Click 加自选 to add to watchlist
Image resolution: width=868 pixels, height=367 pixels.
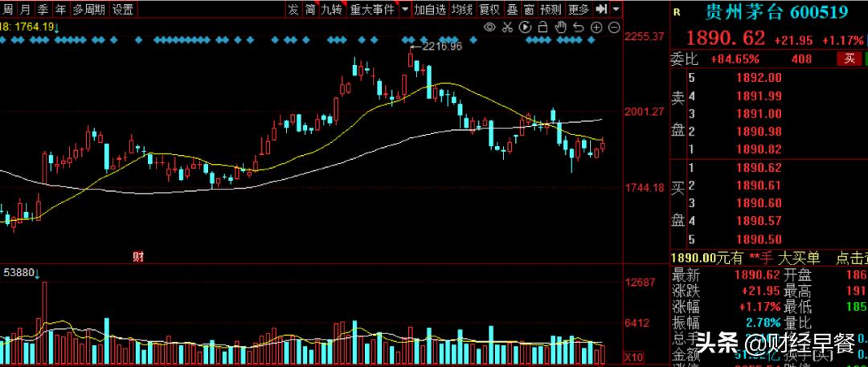pyautogui.click(x=430, y=10)
